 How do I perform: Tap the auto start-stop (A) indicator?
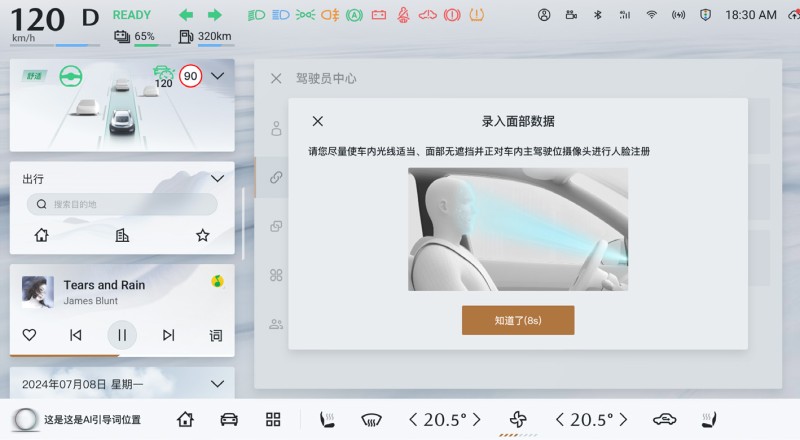pos(354,15)
